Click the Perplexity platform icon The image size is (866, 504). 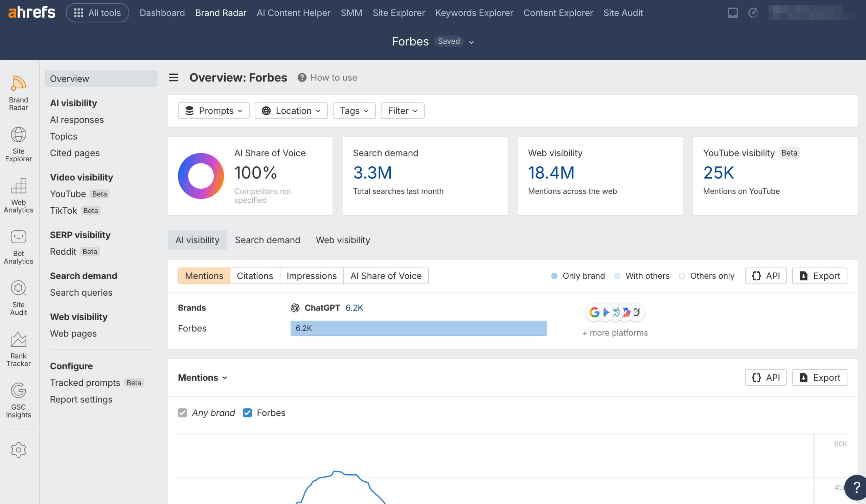pos(616,312)
